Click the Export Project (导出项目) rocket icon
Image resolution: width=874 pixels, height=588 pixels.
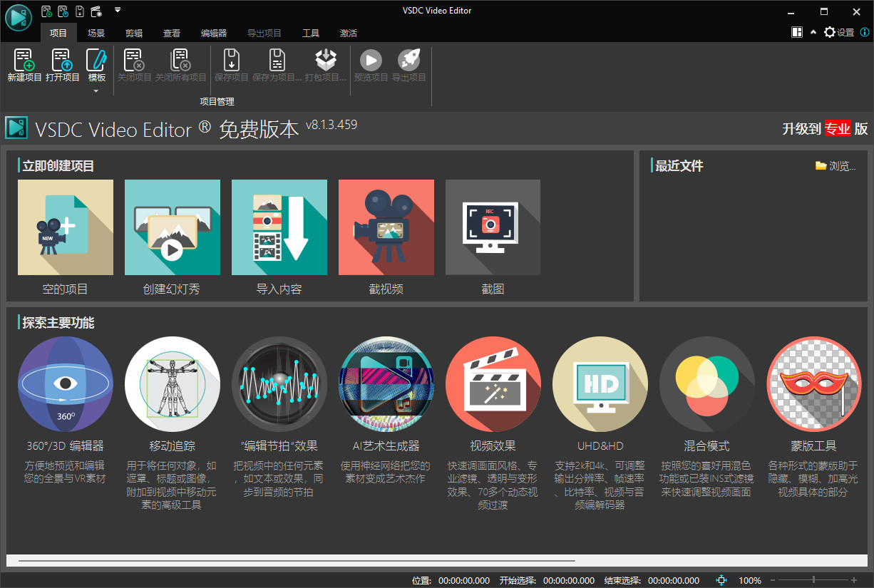[409, 60]
